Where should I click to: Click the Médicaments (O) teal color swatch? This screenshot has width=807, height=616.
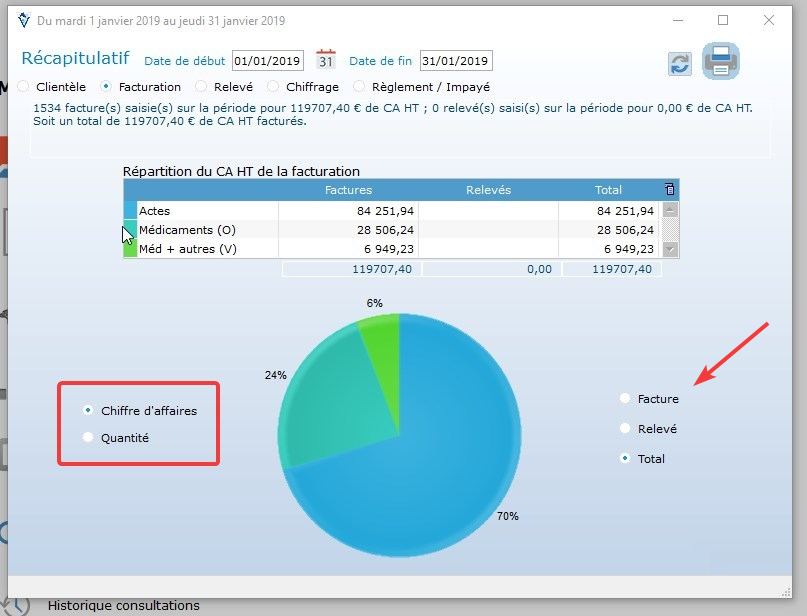(x=130, y=229)
